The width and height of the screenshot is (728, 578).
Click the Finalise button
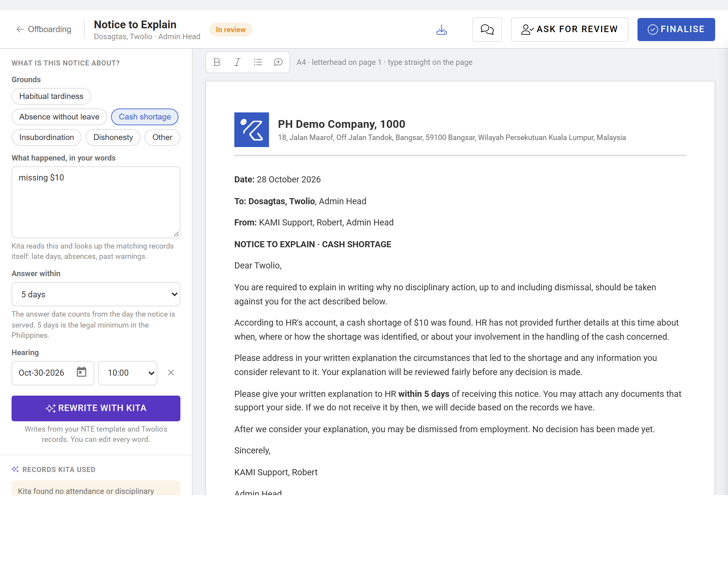pos(676,30)
